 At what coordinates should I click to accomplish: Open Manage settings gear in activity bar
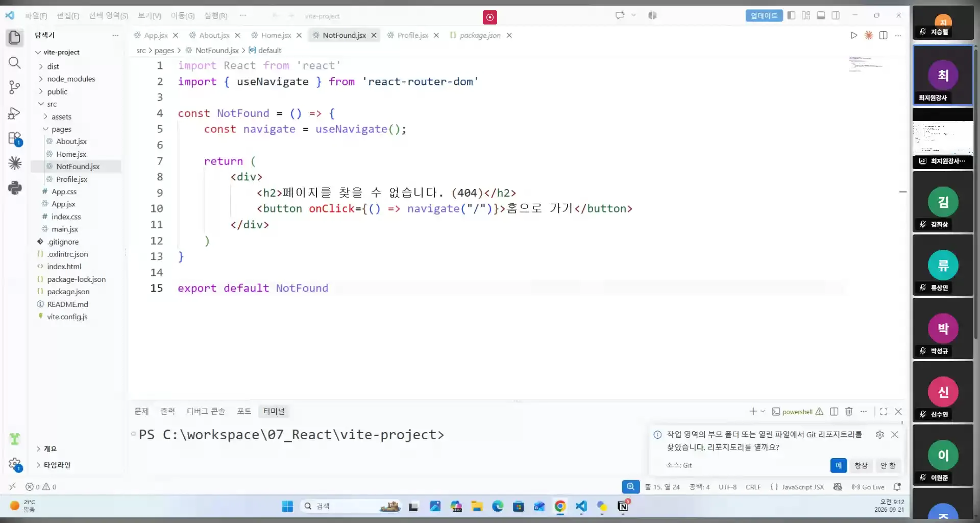pyautogui.click(x=15, y=464)
